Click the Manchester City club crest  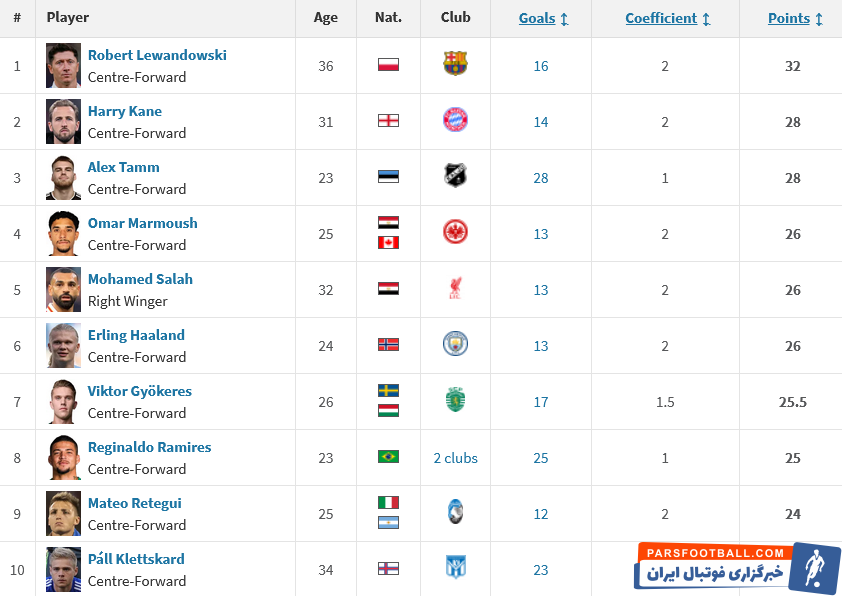(455, 344)
